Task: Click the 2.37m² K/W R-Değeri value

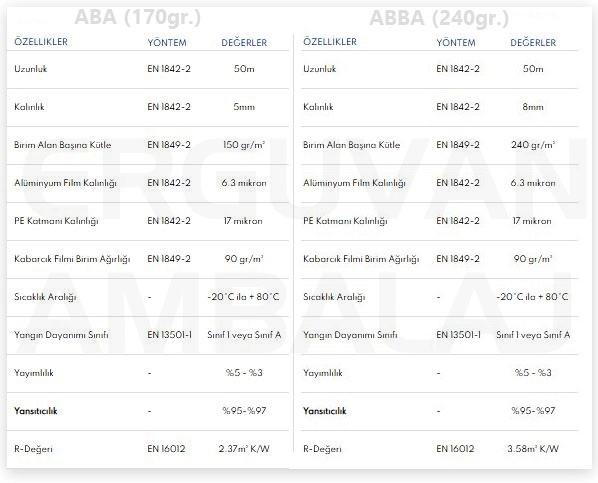Action: click(x=244, y=449)
